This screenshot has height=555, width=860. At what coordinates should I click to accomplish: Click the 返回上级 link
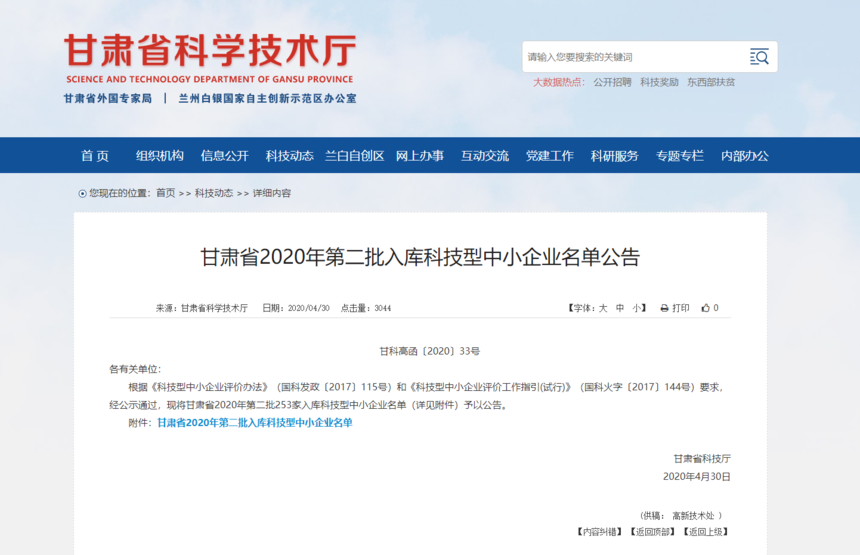pos(705,532)
